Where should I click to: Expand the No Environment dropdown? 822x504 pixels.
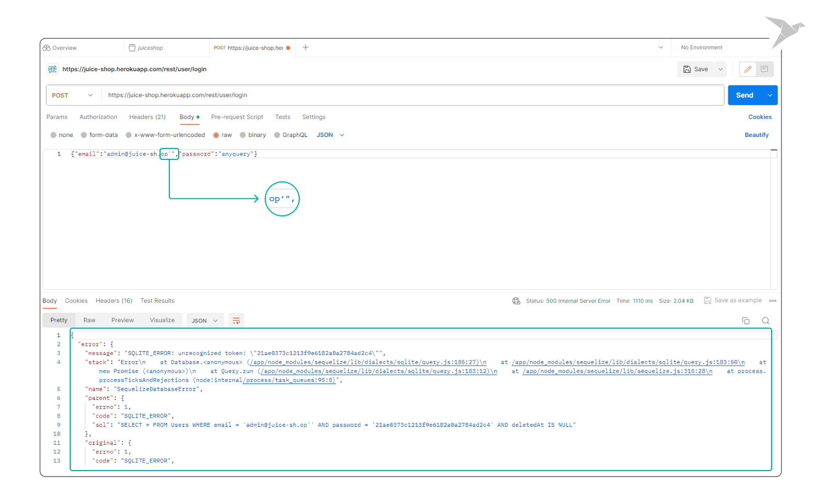pos(702,47)
